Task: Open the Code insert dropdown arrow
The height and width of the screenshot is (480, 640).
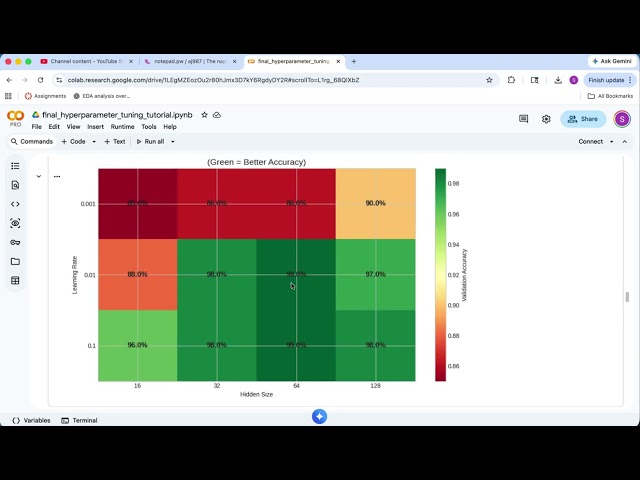Action: coord(94,142)
